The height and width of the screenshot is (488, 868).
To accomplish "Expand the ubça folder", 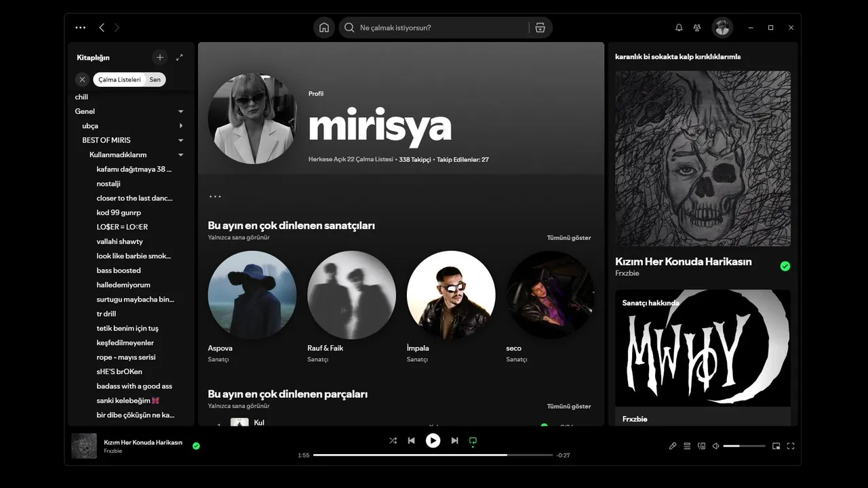I will [x=181, y=126].
